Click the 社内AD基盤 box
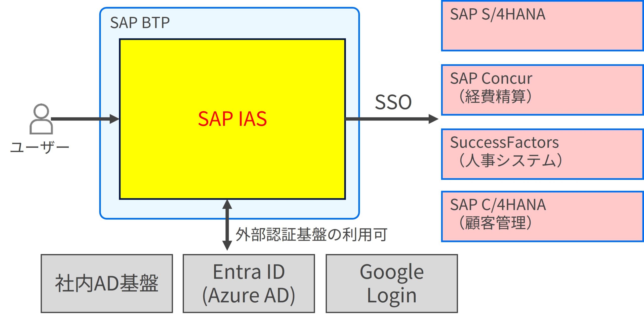Image resolution: width=644 pixels, height=319 pixels. pos(107,284)
